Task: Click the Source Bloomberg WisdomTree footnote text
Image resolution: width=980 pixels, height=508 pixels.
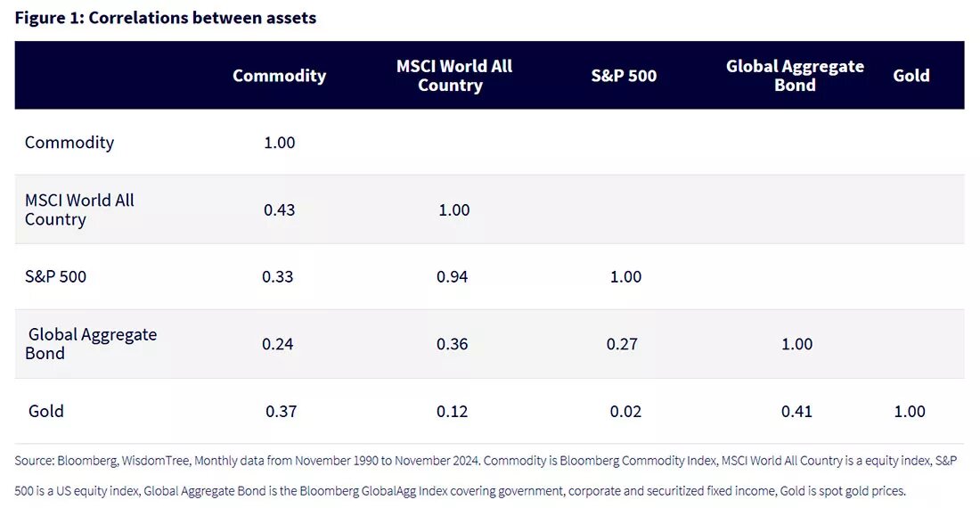Action: pos(486,476)
